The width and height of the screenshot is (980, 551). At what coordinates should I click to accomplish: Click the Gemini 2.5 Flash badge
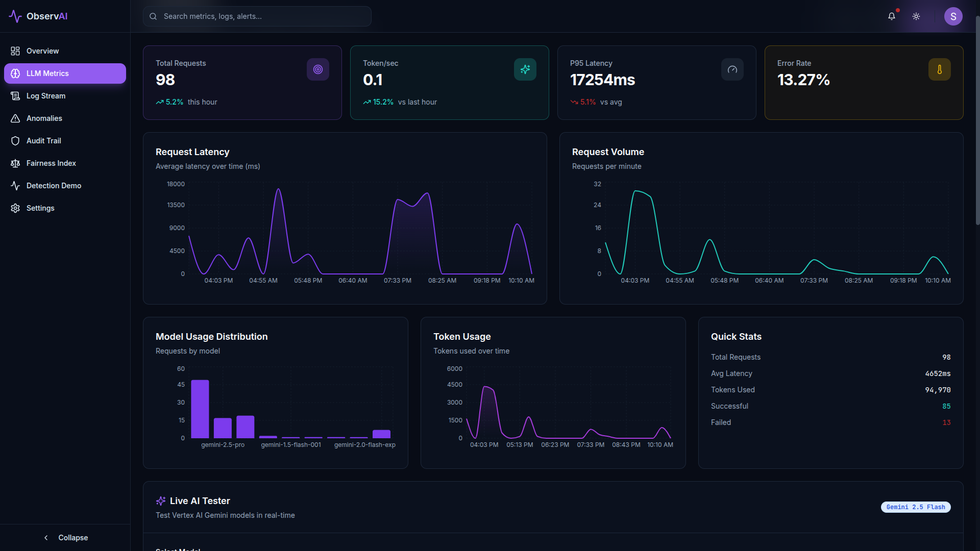tap(915, 507)
